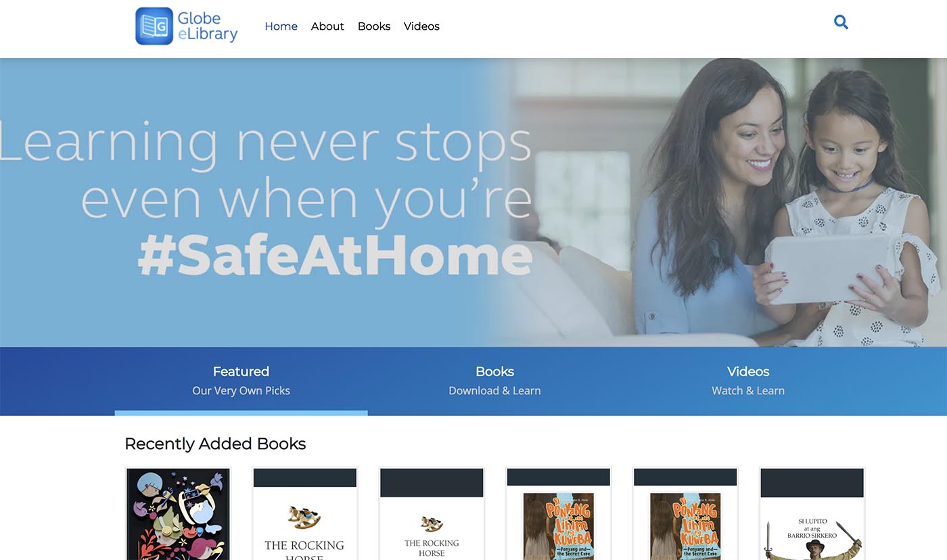Select the Featured tab
Viewport: 947px width, 560px height.
click(x=241, y=381)
